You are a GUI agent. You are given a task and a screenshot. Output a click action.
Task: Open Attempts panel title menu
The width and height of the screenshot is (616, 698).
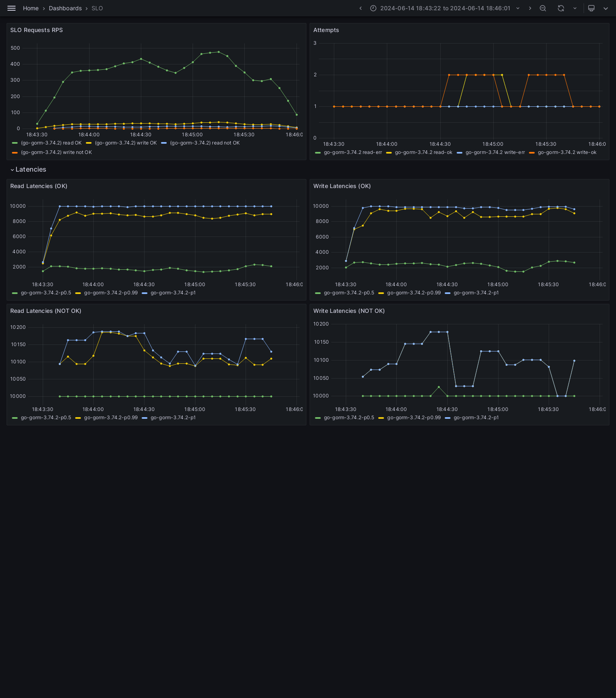326,30
